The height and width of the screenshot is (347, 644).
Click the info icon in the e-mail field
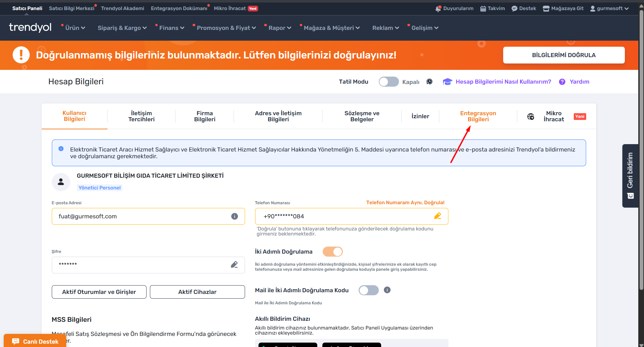tap(235, 216)
